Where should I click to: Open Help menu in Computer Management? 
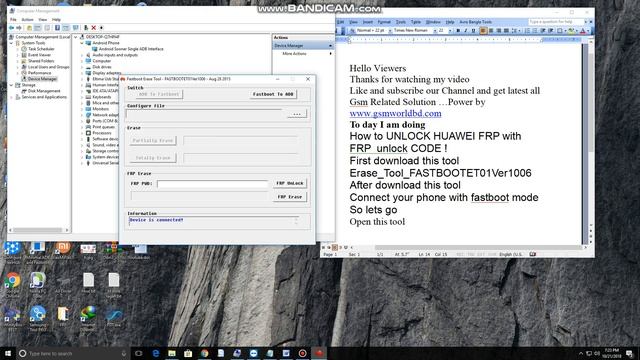click(x=56, y=20)
